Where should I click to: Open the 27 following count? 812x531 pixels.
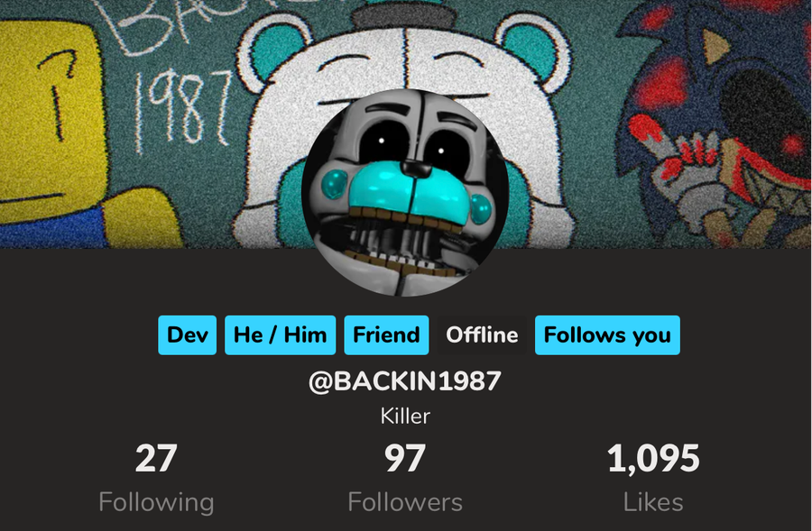pos(156,459)
